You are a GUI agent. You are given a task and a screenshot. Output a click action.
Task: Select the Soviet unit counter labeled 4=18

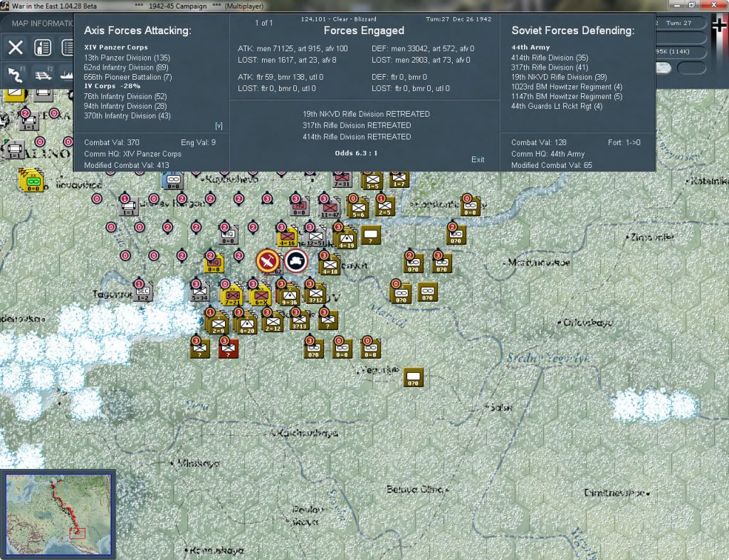coord(330,265)
